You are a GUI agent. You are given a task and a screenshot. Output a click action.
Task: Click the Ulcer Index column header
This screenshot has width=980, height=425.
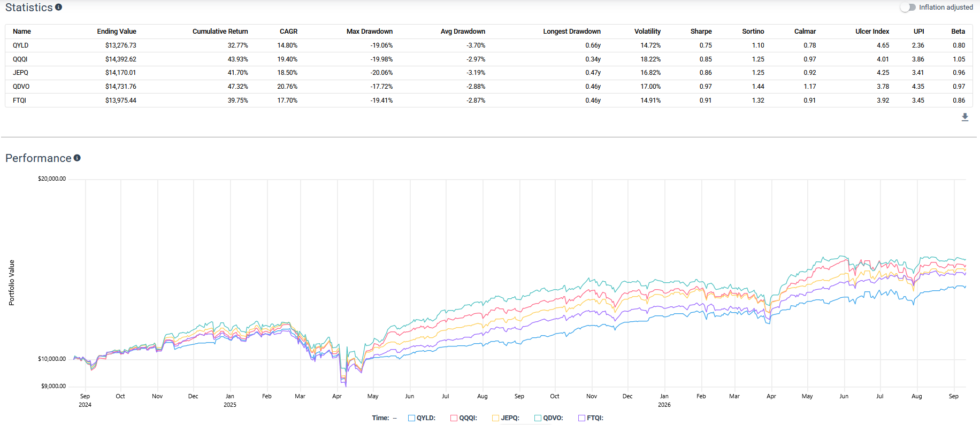[872, 32]
